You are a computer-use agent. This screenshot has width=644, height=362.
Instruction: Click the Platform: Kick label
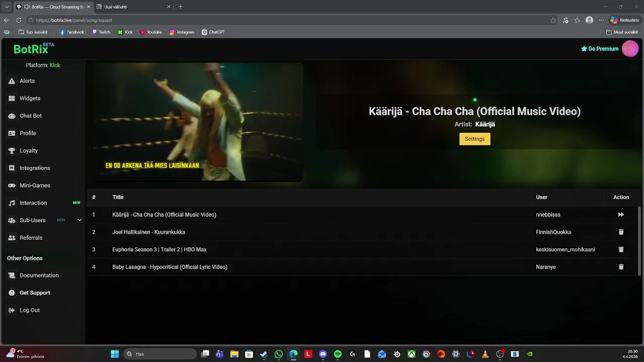point(43,65)
